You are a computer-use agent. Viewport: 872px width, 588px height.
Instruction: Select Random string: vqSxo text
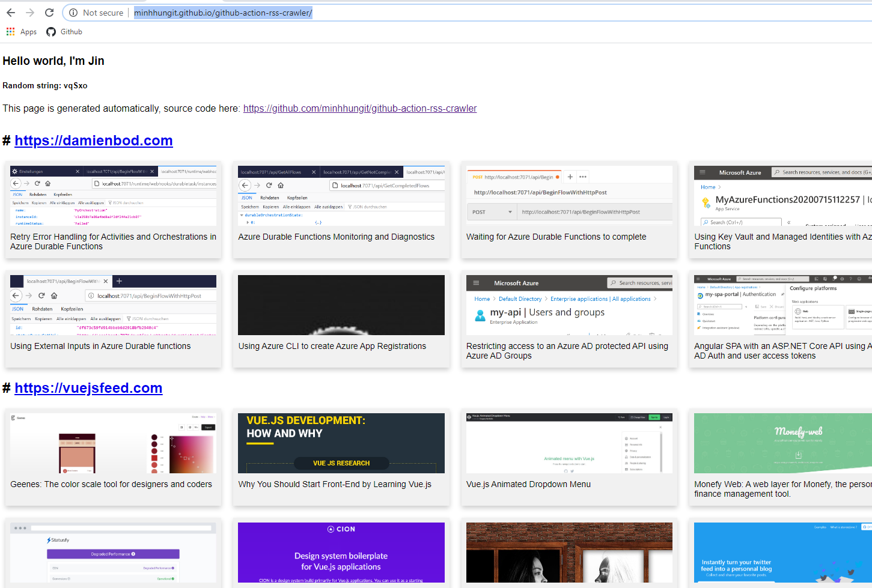tap(45, 85)
